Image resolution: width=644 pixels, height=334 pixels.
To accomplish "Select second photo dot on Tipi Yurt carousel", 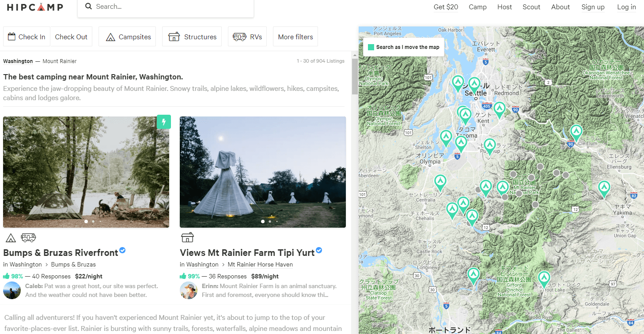I will point(269,221).
